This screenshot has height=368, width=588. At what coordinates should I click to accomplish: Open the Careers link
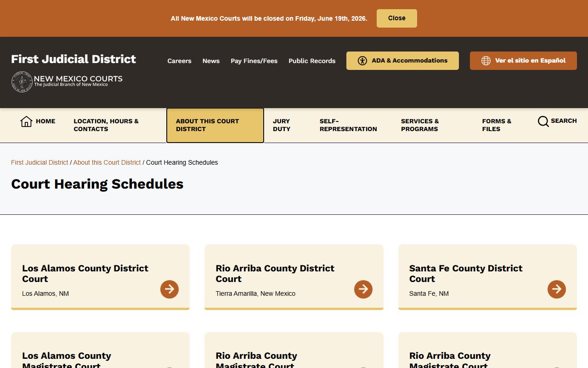tap(179, 61)
